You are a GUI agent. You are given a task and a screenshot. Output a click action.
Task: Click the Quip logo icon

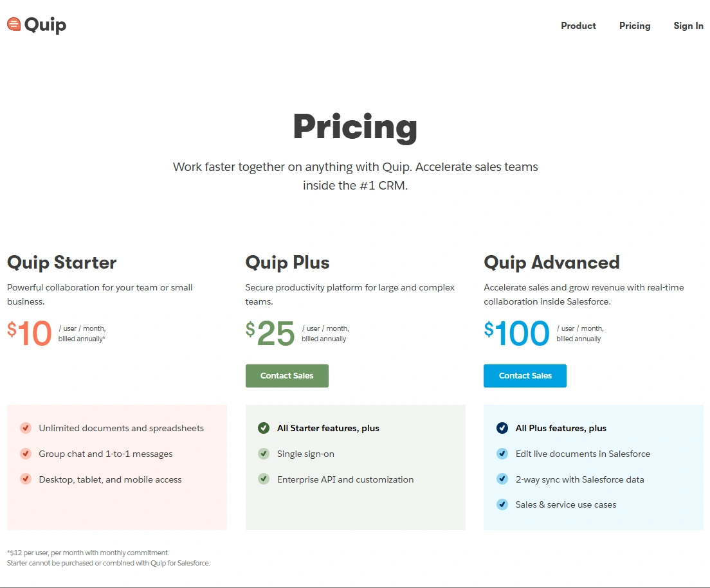coord(14,24)
